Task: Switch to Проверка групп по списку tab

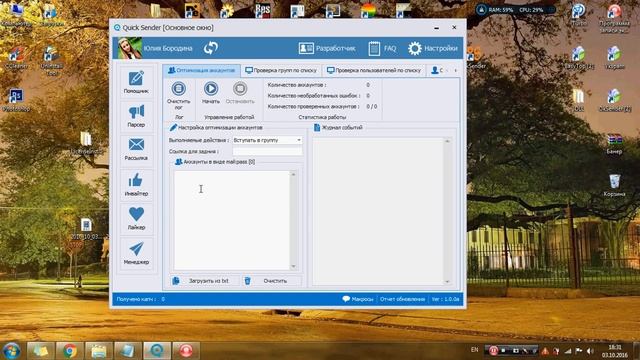Action: pyautogui.click(x=281, y=70)
